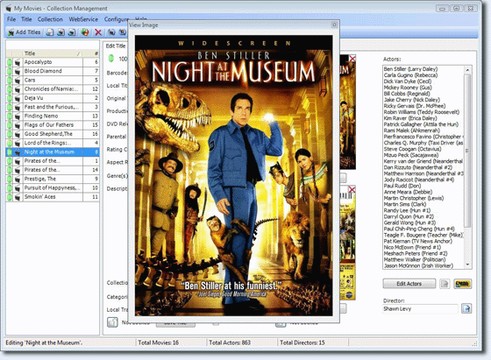
Task: Select Finding Nemo in the title list
Action: 53,116
